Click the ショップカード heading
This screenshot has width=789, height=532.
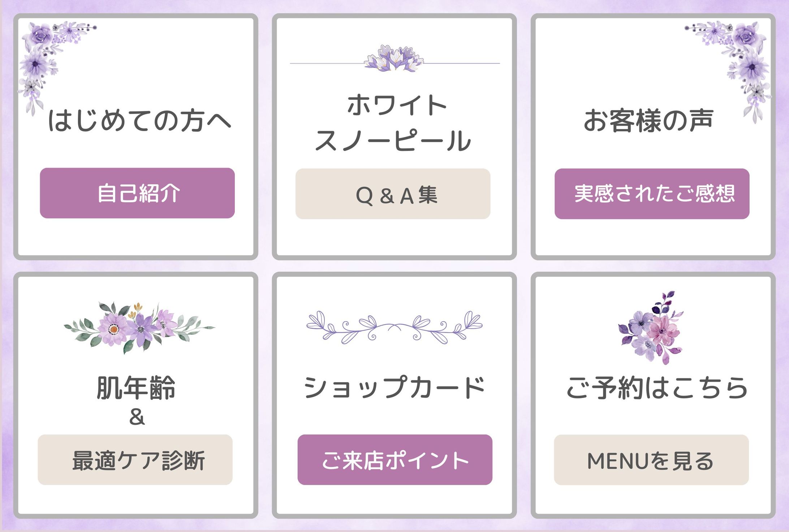(x=394, y=387)
